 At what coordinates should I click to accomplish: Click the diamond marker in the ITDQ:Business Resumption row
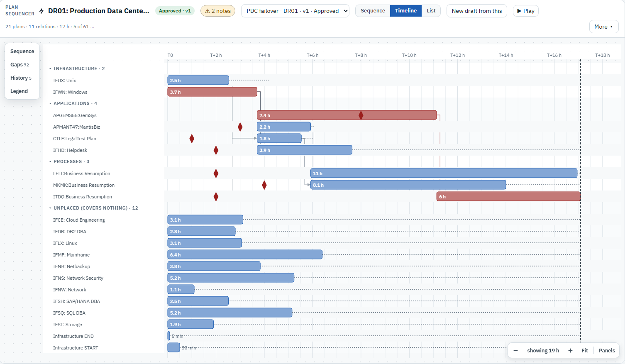216,197
